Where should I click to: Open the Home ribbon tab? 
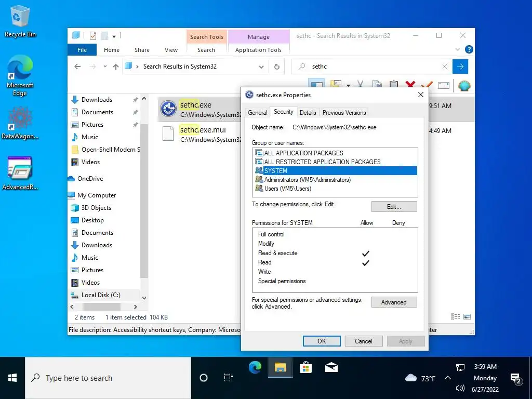click(112, 50)
